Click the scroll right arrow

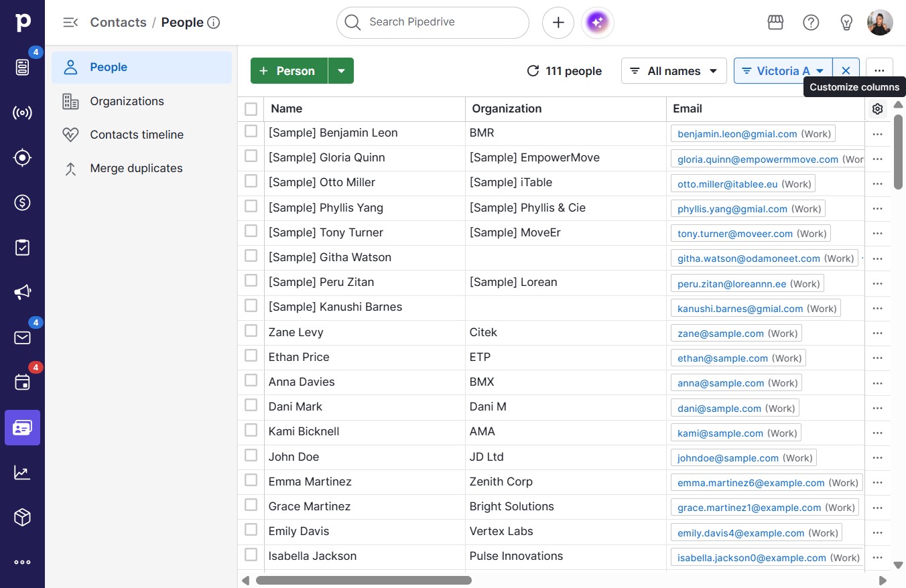(x=883, y=580)
